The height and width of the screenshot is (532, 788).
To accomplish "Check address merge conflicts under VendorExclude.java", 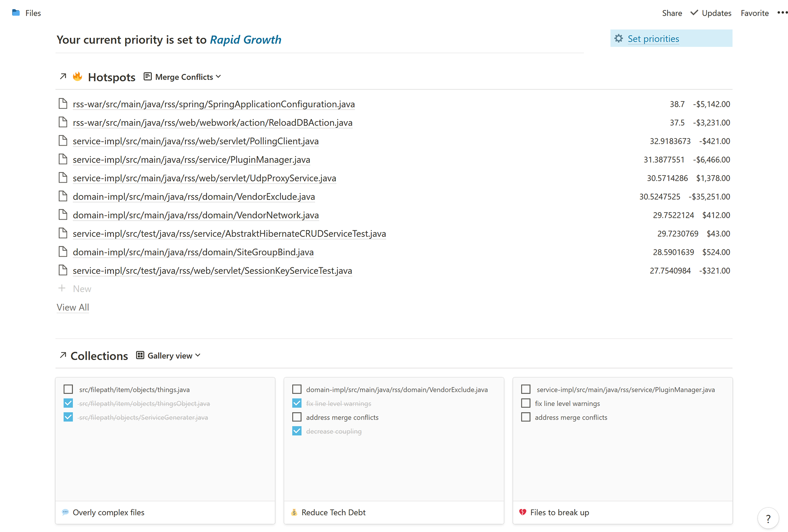I will click(297, 417).
